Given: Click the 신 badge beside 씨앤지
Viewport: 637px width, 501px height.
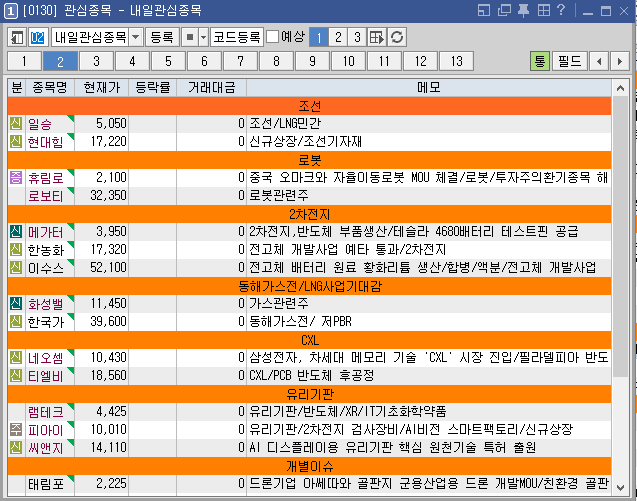Looking at the screenshot, I should (16, 447).
